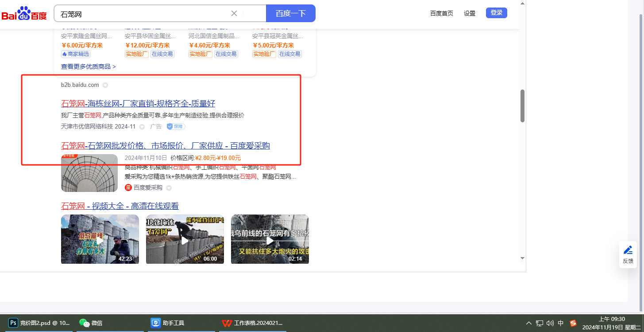Click the 保障 shield badge
The width and height of the screenshot is (644, 332).
pos(176,126)
